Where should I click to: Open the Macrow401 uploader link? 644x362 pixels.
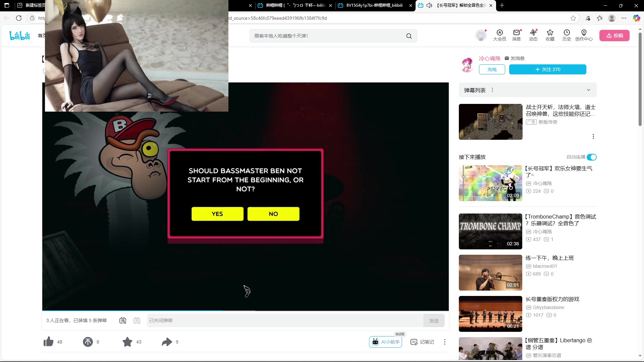point(545,266)
